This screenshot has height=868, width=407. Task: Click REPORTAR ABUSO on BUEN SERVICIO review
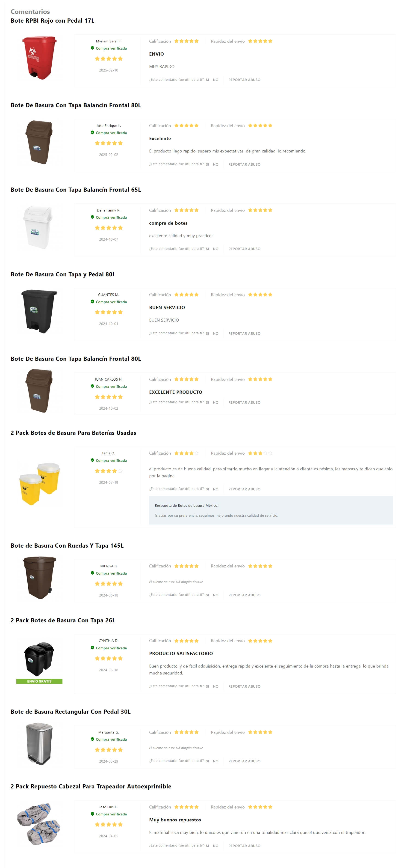(x=244, y=333)
